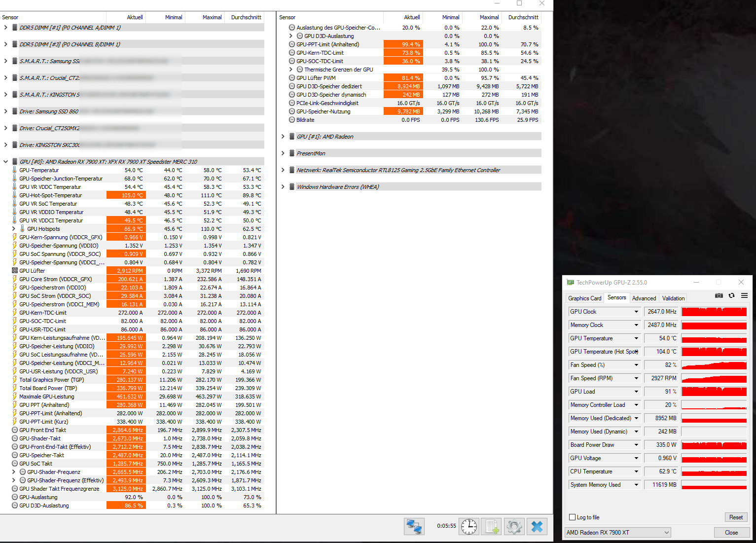This screenshot has width=756, height=543.
Task: Click the blue X close sensors button
Action: (537, 527)
